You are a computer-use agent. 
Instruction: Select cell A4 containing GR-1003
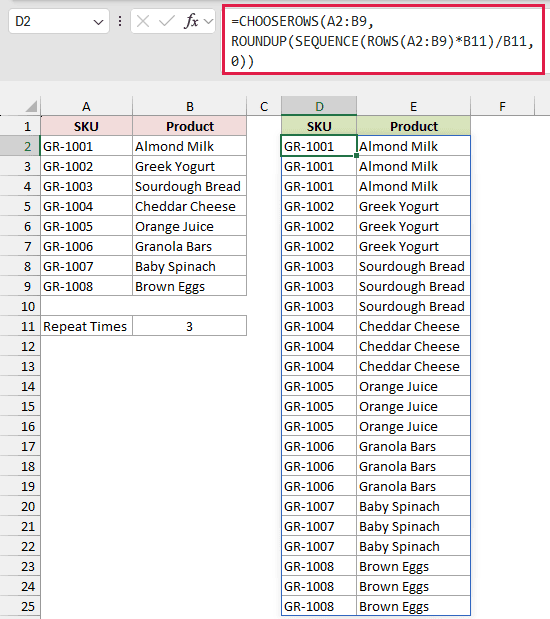86,186
